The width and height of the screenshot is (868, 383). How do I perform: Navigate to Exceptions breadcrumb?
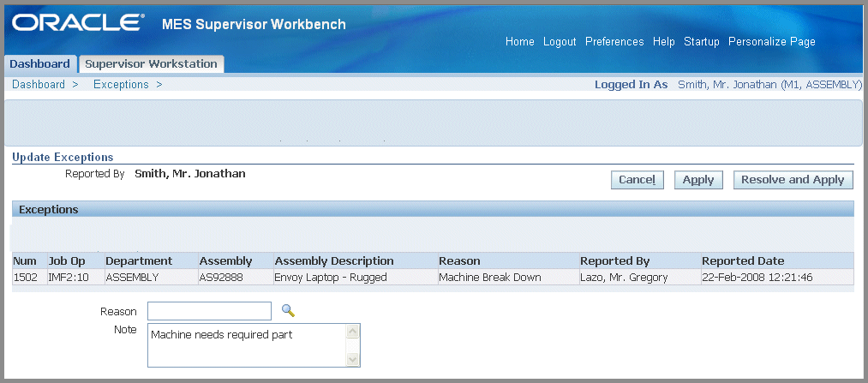[x=121, y=85]
